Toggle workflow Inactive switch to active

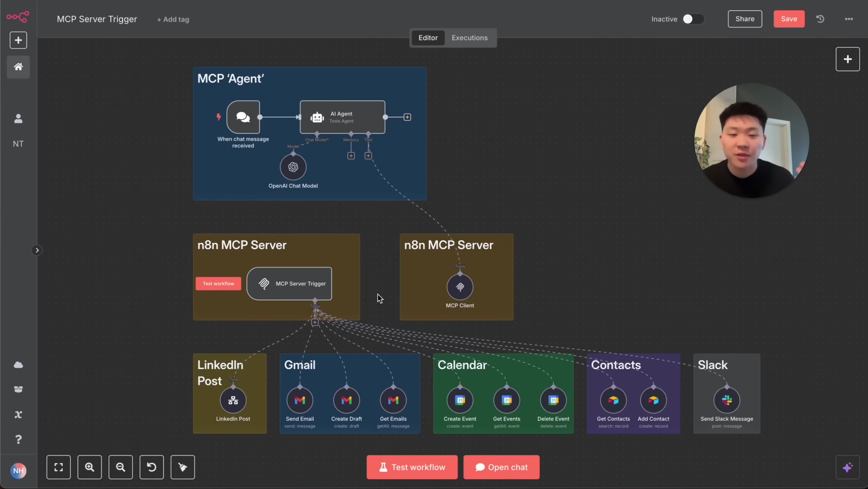pos(693,19)
